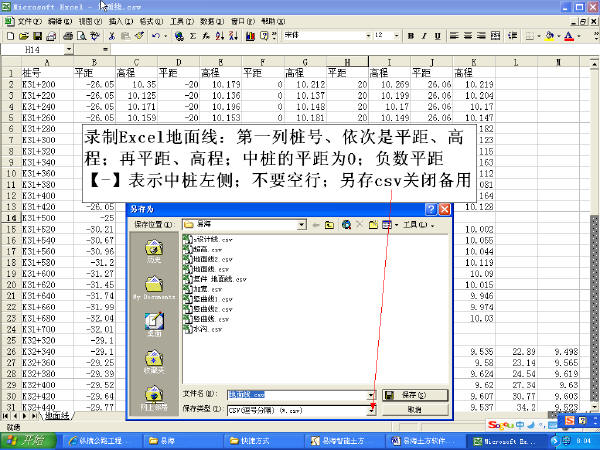Toggle Bold formatting button
600x450 pixels.
411,36
